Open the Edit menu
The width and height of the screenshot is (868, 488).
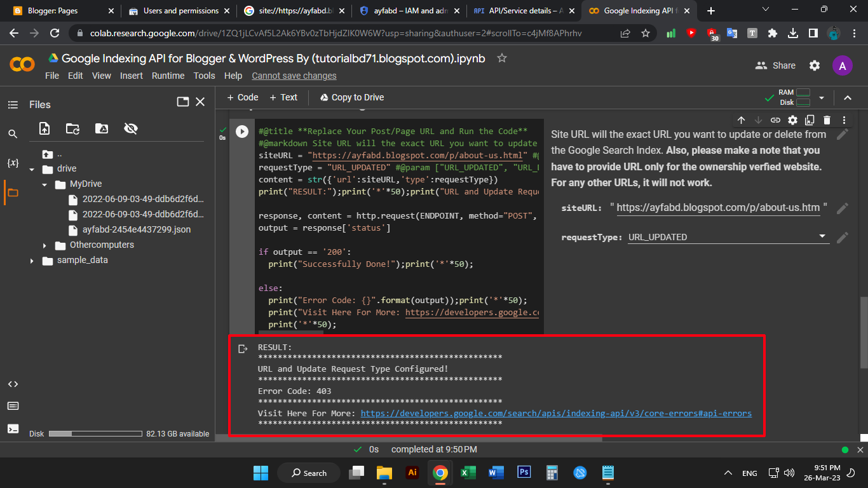click(76, 76)
